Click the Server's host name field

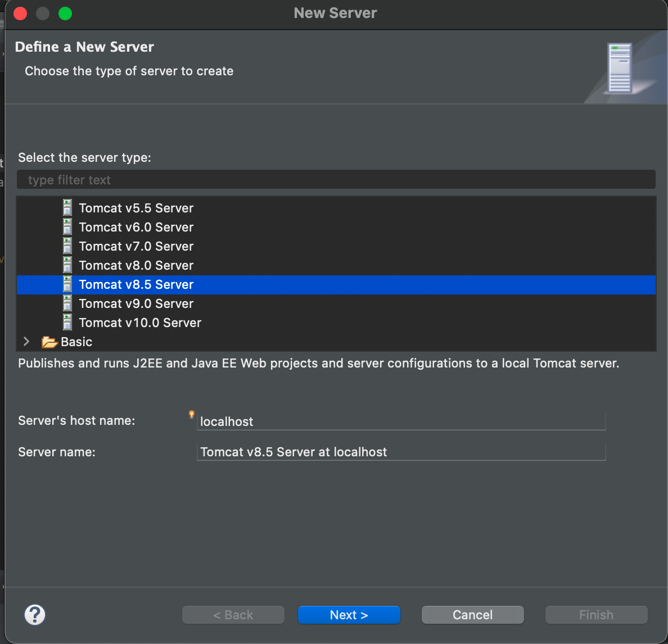coord(401,421)
